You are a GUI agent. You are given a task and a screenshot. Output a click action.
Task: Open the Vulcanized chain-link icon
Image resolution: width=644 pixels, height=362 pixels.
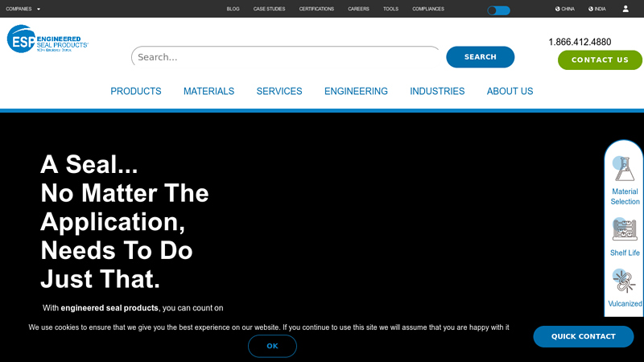coord(624,281)
